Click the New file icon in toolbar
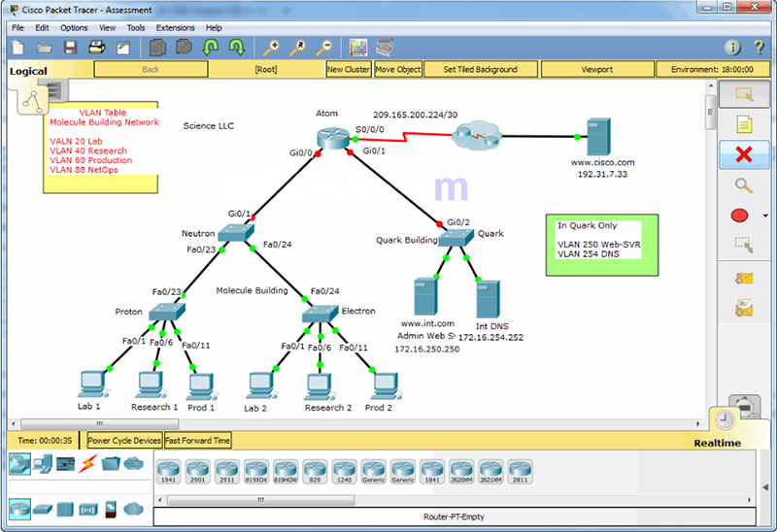Viewport: 777px width, 532px height. pos(17,48)
